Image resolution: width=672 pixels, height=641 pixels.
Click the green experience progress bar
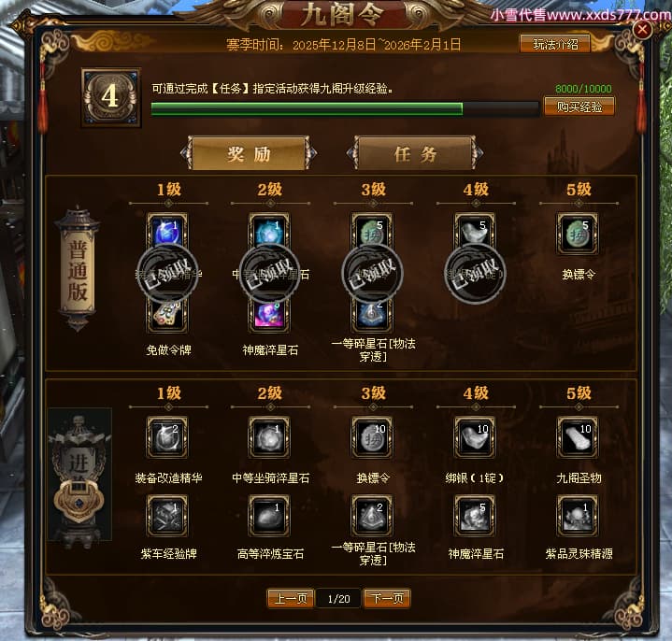click(x=345, y=108)
